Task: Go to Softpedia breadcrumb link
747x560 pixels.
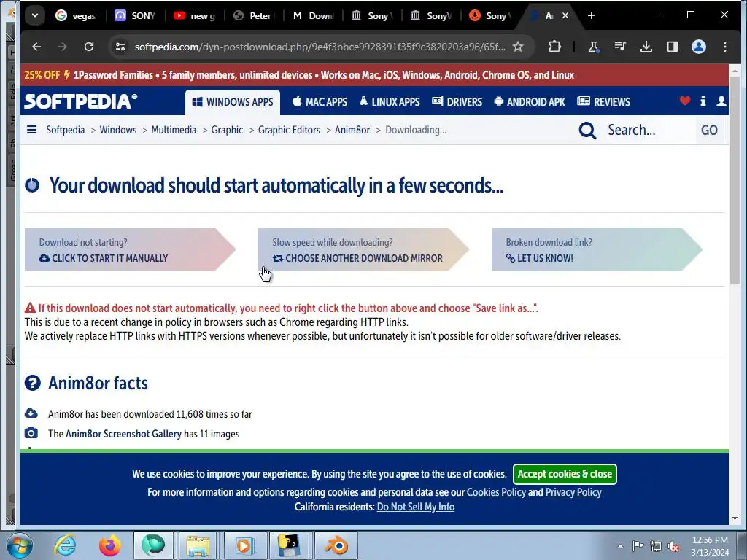Action: (65, 130)
